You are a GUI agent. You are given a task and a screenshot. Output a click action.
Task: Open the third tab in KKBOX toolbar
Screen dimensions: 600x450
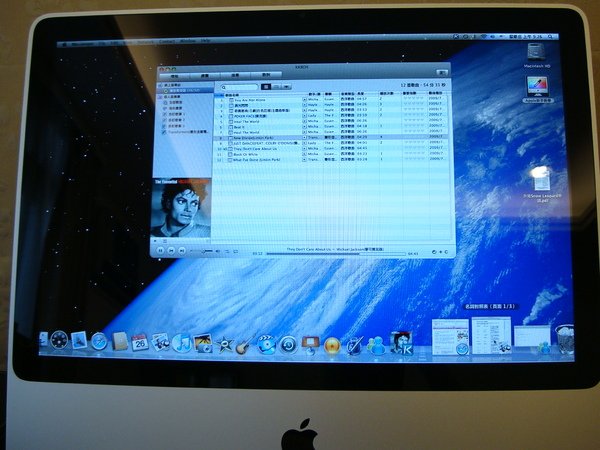[236, 75]
